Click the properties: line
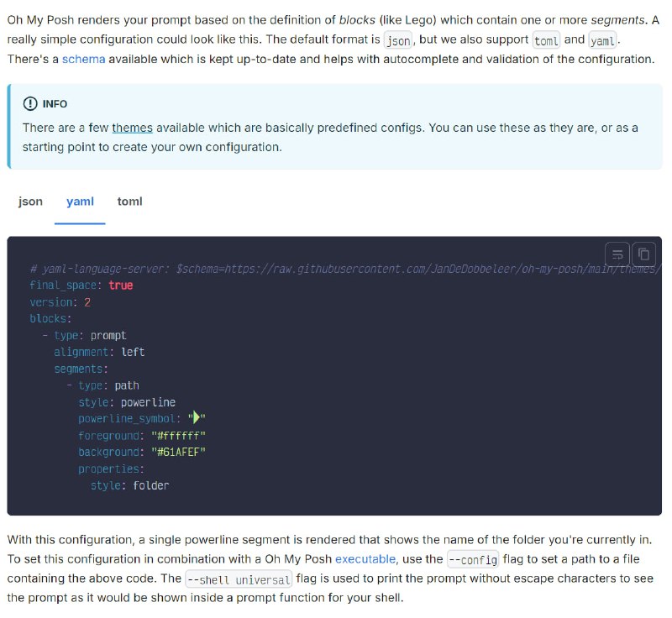672x618 pixels. click(112, 469)
